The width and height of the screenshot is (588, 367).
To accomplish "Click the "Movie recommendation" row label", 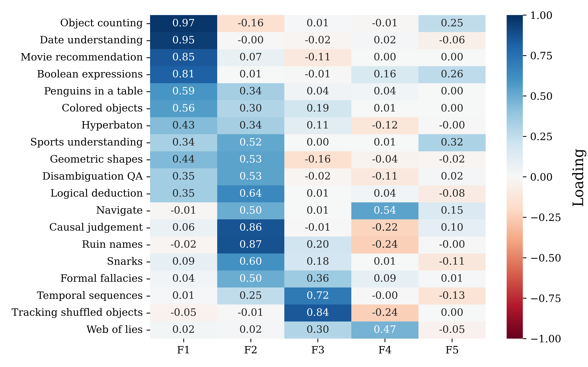I will [82, 57].
